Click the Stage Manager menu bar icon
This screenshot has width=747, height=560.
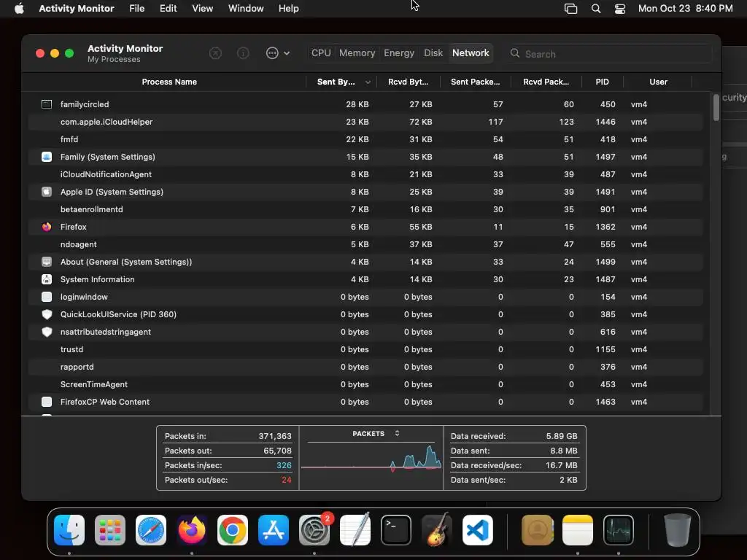click(x=570, y=9)
